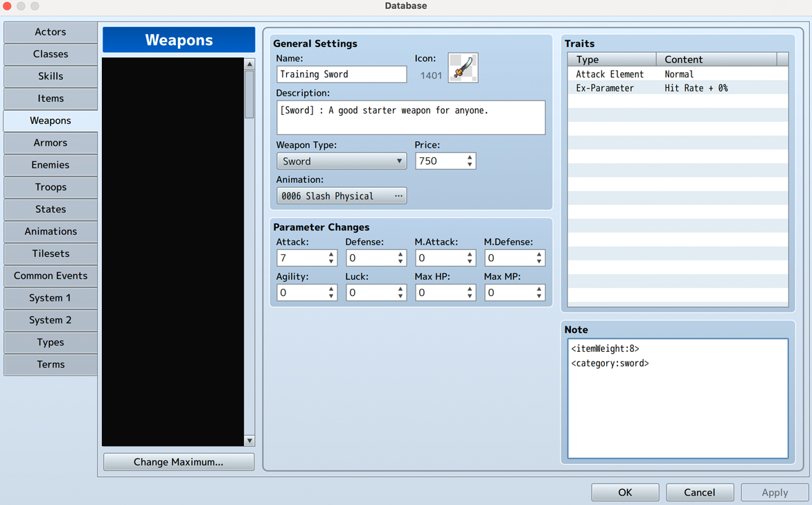Select the Weapons tab
The width and height of the screenshot is (812, 505).
click(x=51, y=121)
